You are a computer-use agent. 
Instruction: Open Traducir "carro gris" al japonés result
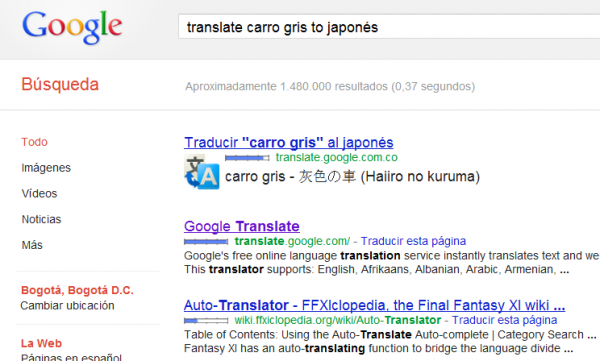click(289, 142)
